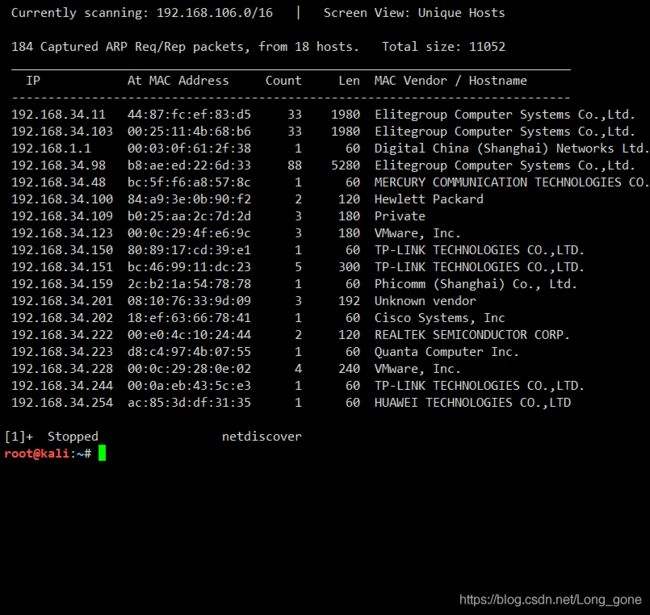Click IP address 192.168.34.123
650x615 pixels.
click(x=62, y=233)
